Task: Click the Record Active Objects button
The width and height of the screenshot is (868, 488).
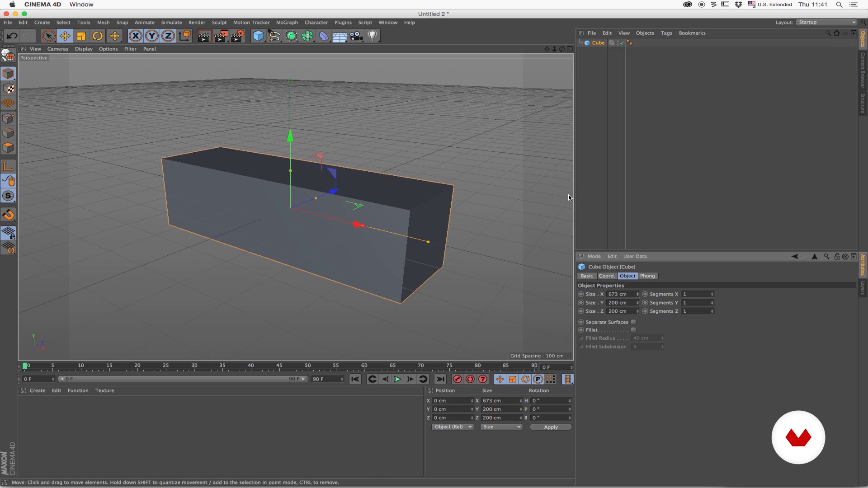Action: click(x=457, y=380)
